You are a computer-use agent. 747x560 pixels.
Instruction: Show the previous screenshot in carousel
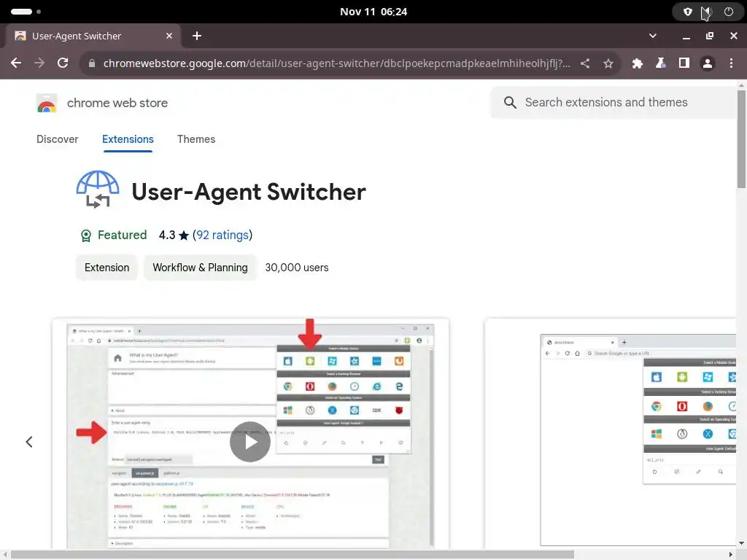(29, 442)
